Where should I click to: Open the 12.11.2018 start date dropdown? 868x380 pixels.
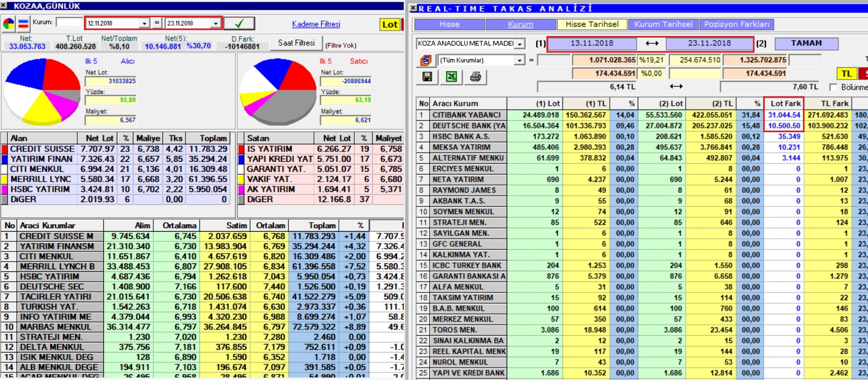tap(144, 24)
